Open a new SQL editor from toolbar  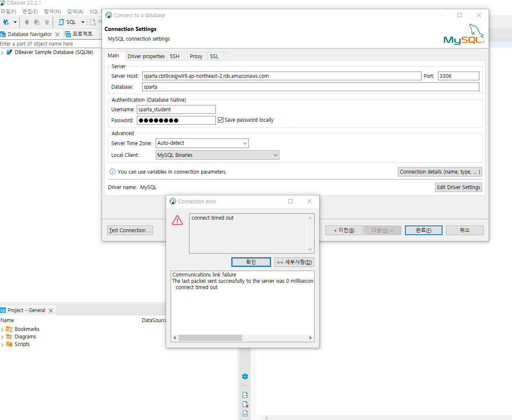[x=67, y=22]
